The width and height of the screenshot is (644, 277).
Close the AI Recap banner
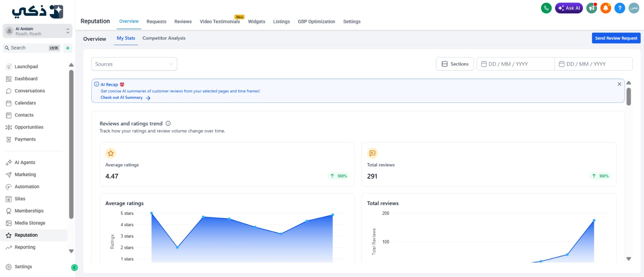coord(619,84)
